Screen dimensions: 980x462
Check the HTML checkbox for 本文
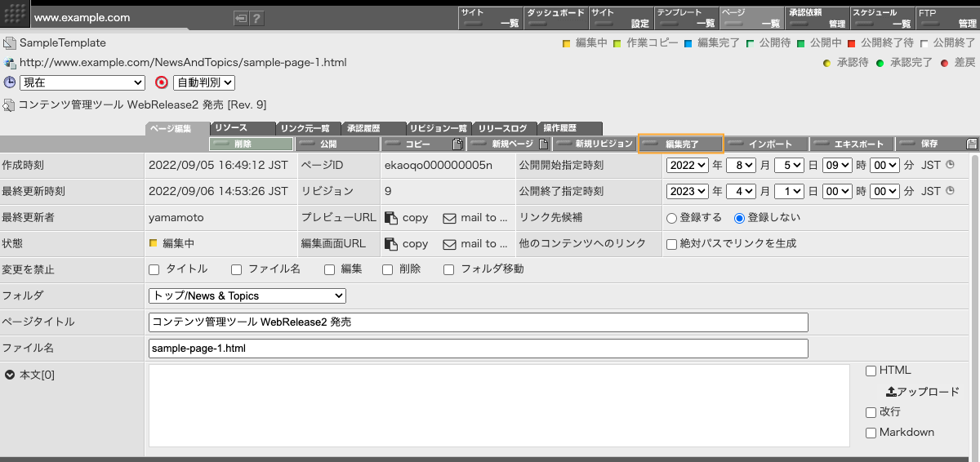(871, 371)
